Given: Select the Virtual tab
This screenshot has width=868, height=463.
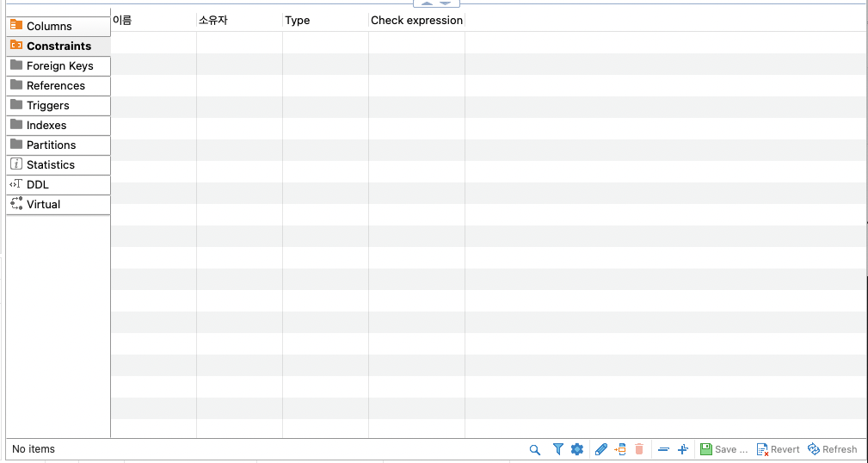Looking at the screenshot, I should [58, 205].
